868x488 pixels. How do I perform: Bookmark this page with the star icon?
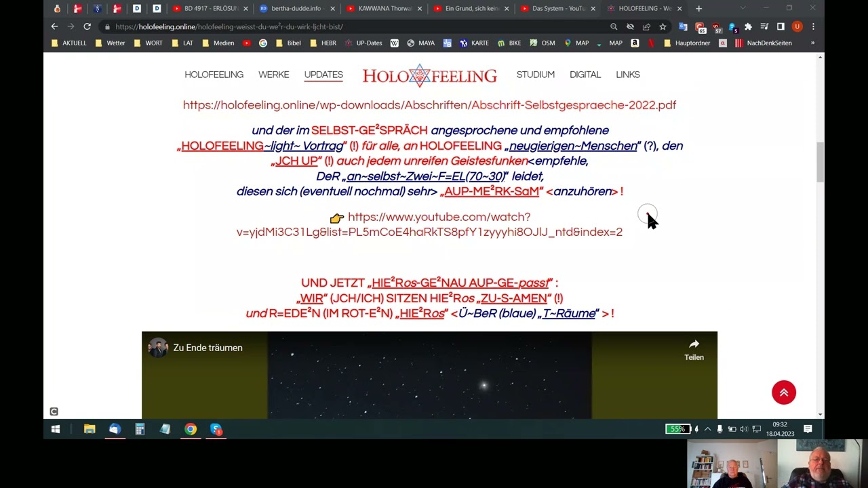point(663,26)
